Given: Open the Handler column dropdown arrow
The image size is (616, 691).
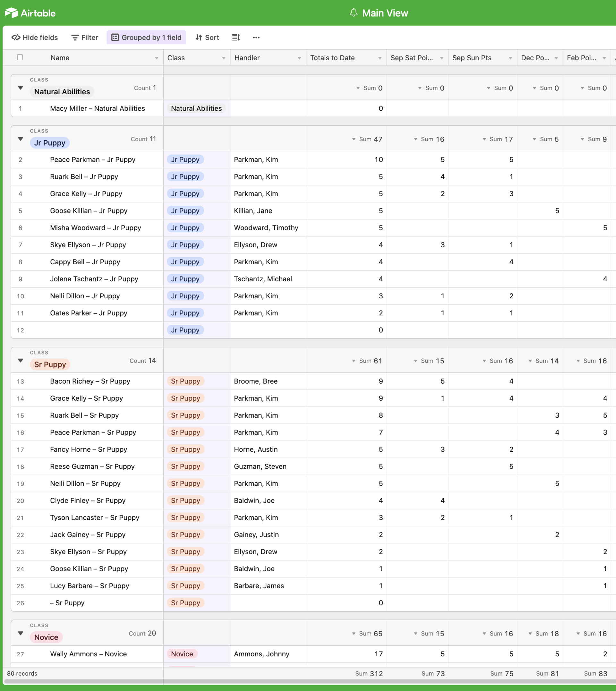Looking at the screenshot, I should (299, 58).
